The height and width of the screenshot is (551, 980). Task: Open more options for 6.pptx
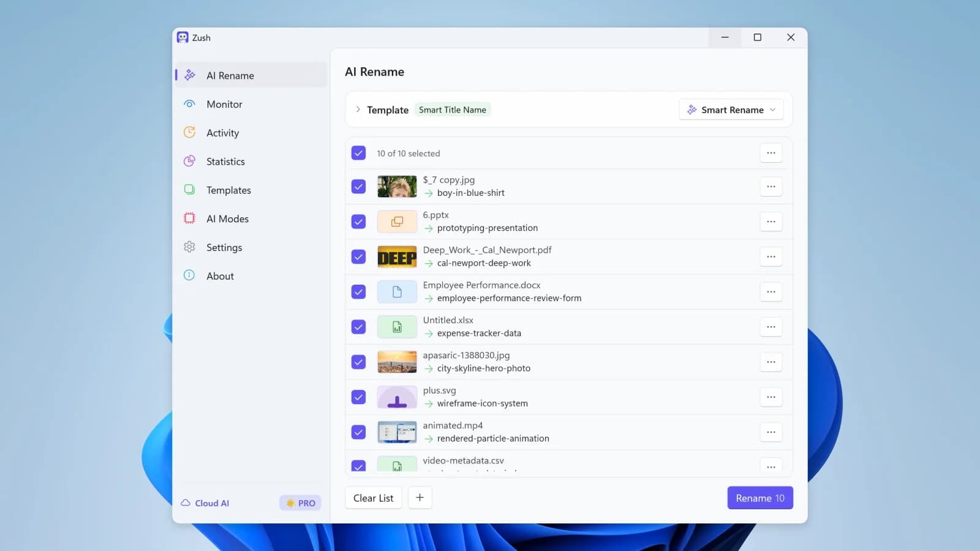tap(771, 222)
